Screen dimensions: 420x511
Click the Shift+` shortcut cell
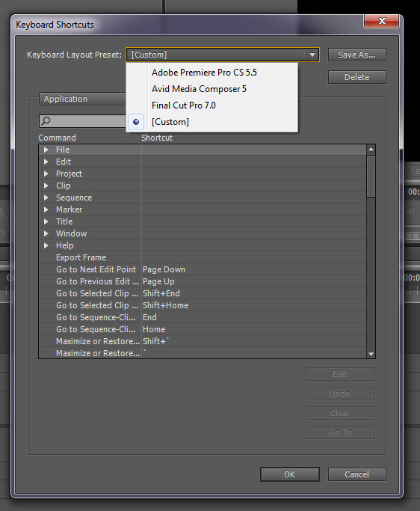tap(156, 341)
